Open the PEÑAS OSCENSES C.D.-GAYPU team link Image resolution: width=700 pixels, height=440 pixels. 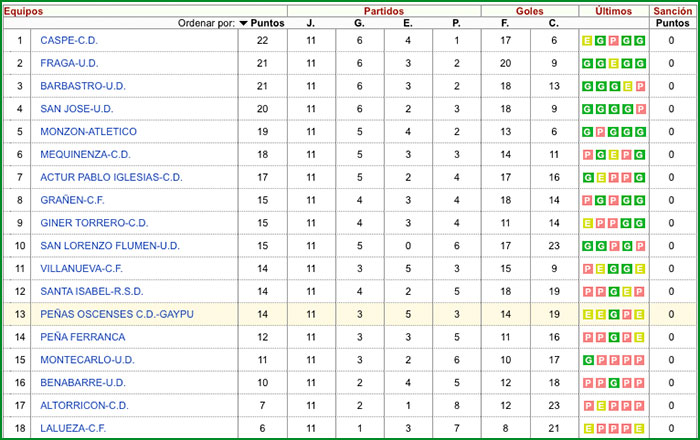click(x=117, y=314)
